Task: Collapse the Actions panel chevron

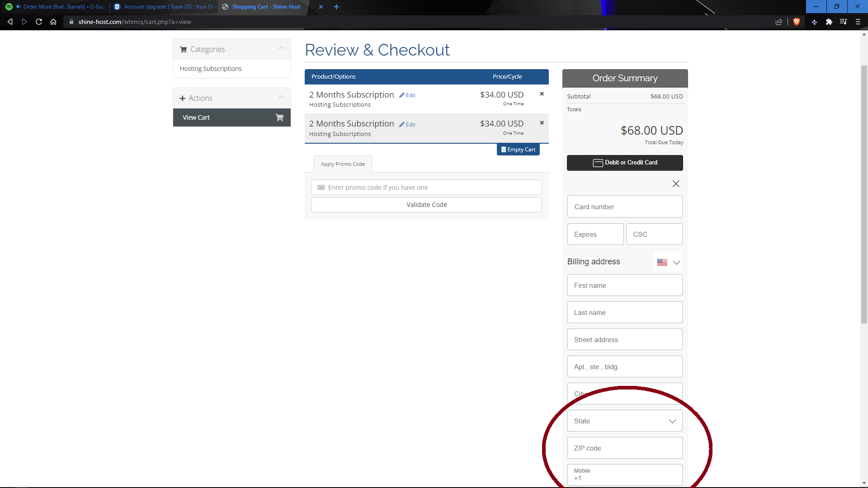Action: (281, 97)
